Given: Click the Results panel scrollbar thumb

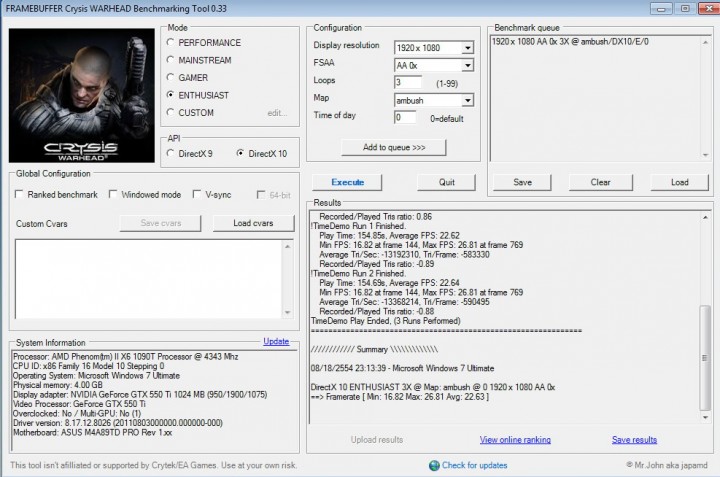Looking at the screenshot, I should pyautogui.click(x=705, y=358).
